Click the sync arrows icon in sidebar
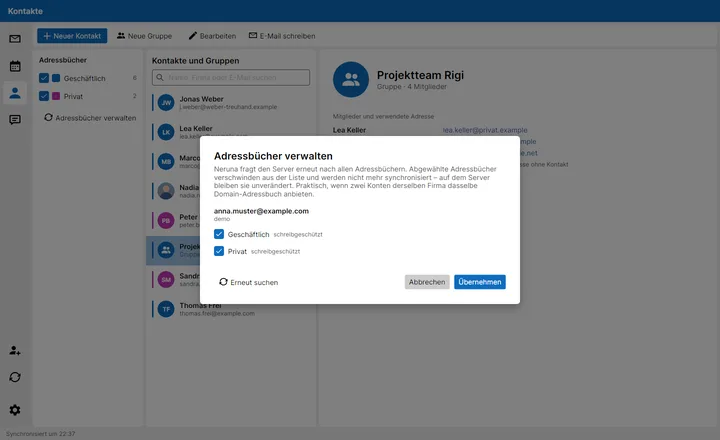 click(15, 377)
